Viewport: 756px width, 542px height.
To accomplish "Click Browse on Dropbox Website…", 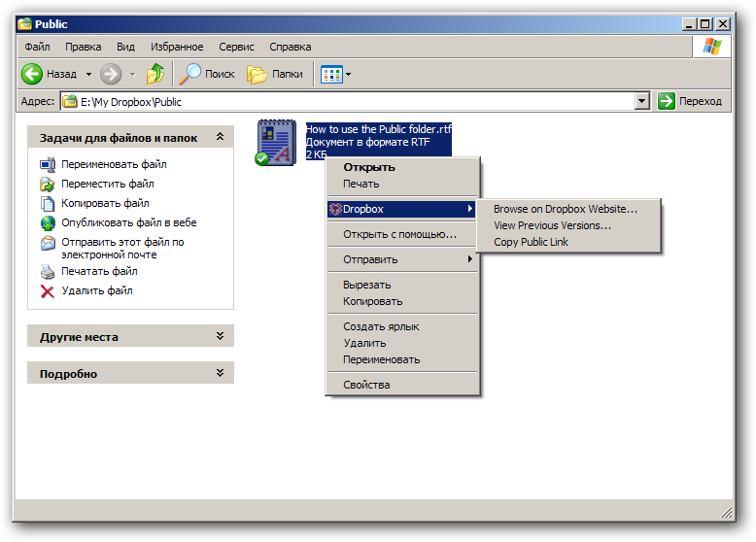I will click(568, 209).
